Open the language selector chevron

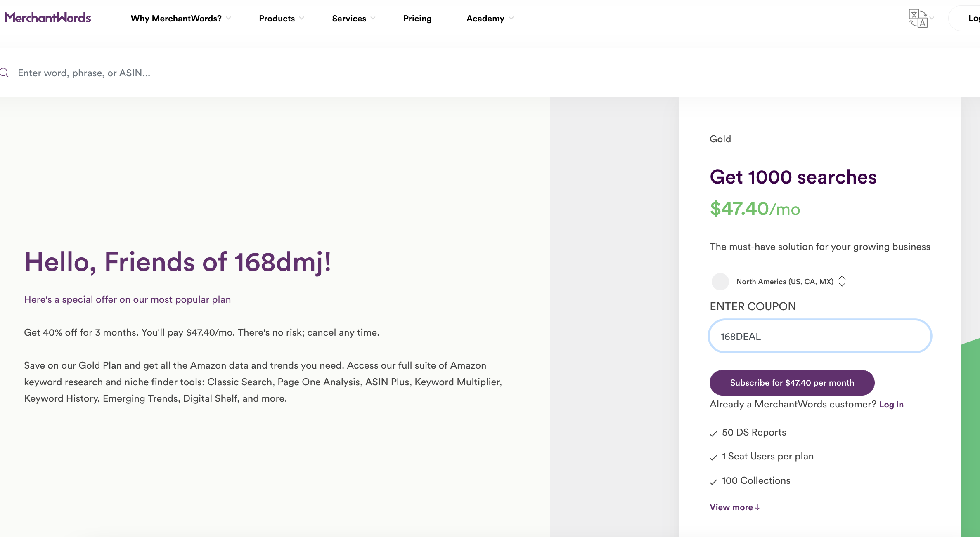(932, 18)
